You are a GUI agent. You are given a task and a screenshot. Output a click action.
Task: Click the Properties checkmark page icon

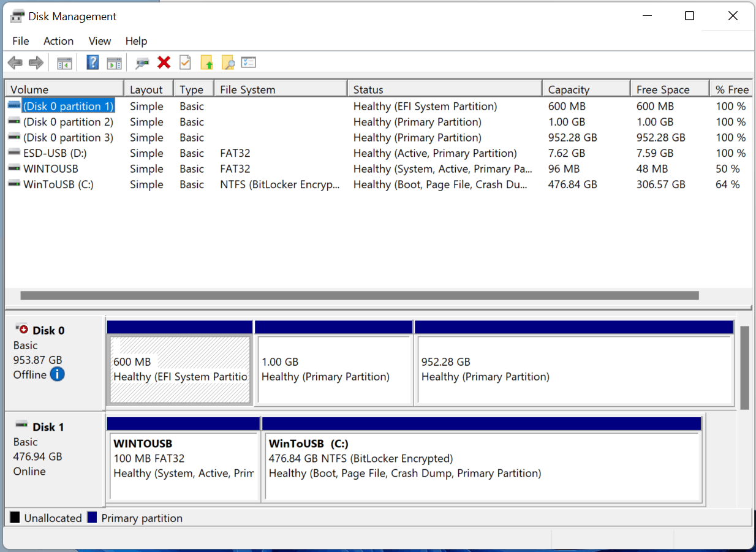tap(185, 62)
